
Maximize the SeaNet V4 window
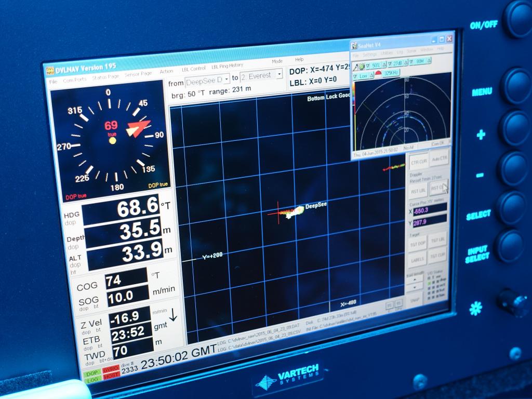click(x=442, y=39)
